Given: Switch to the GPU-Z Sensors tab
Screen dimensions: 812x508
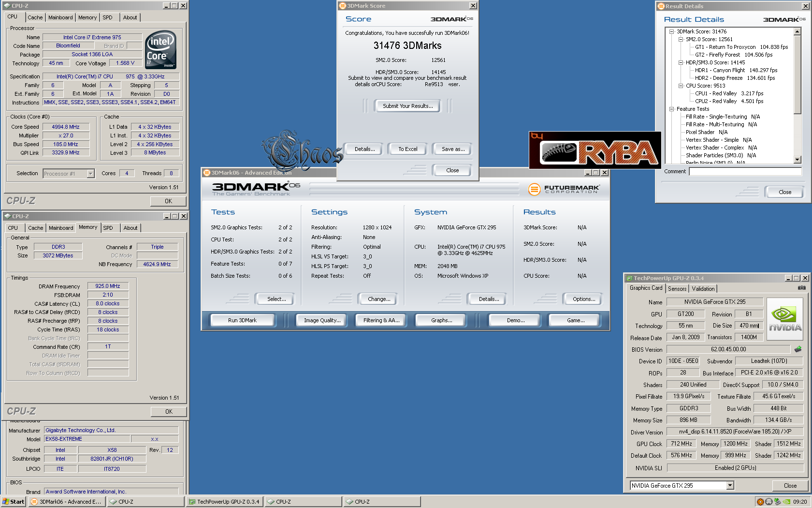Looking at the screenshot, I should point(677,289).
